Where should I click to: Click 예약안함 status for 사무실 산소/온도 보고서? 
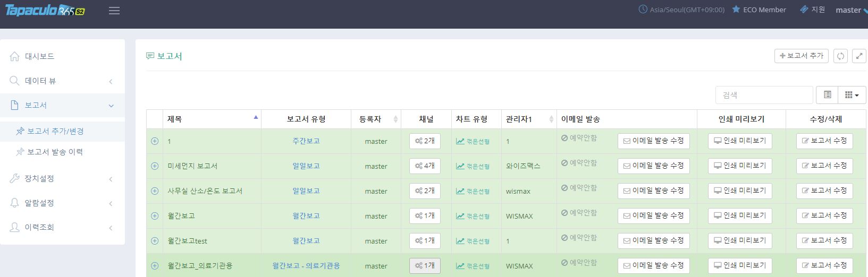coord(579,188)
